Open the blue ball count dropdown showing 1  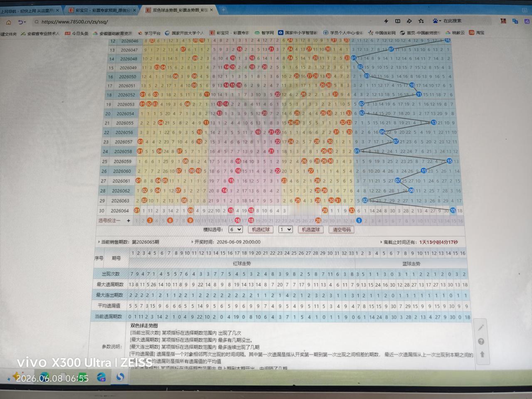(286, 230)
